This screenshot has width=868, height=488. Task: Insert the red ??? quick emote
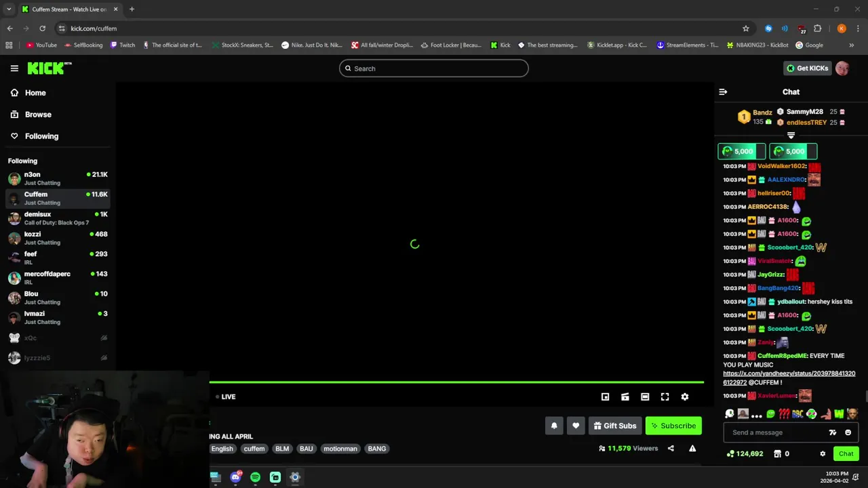pos(784,414)
